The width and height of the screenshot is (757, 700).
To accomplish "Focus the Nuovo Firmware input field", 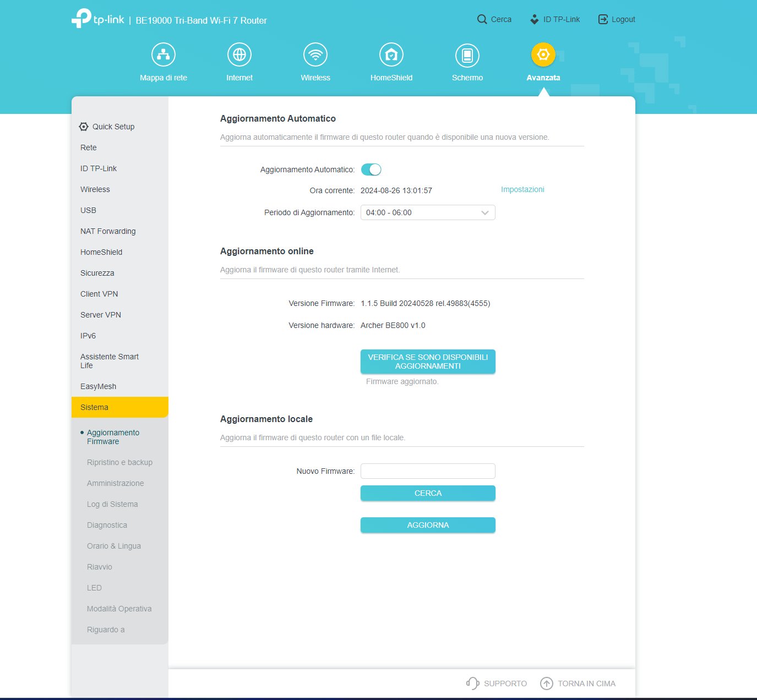I will 428,471.
